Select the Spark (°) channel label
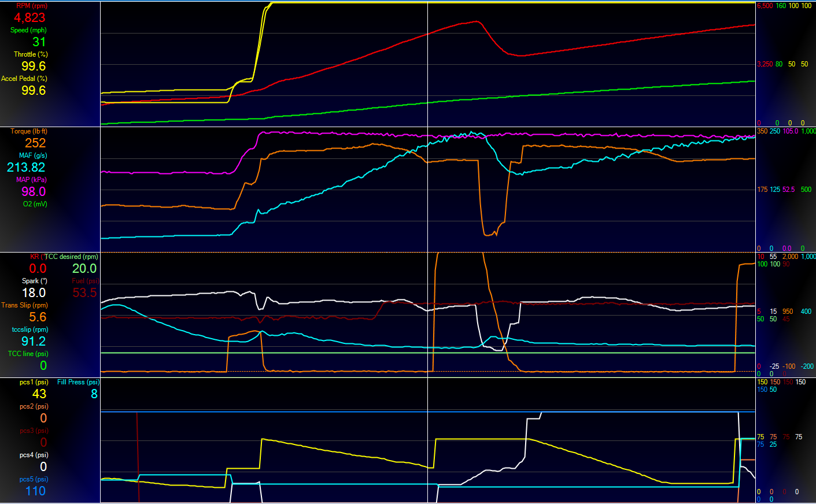Screen dimensions: 816x504 [x=35, y=281]
